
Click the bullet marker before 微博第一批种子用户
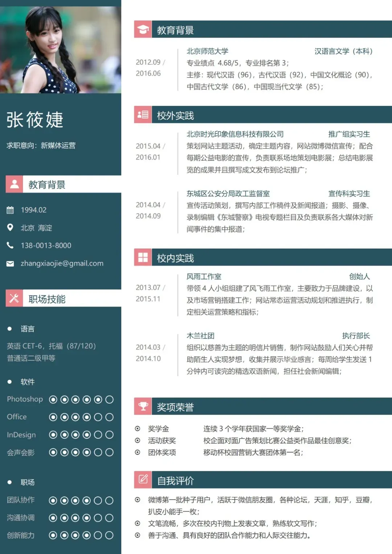(x=138, y=500)
